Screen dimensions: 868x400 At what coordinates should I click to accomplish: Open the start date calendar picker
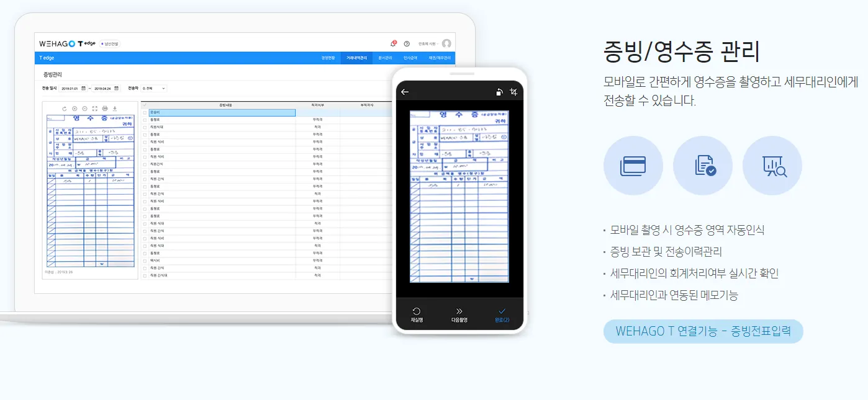pyautogui.click(x=84, y=88)
